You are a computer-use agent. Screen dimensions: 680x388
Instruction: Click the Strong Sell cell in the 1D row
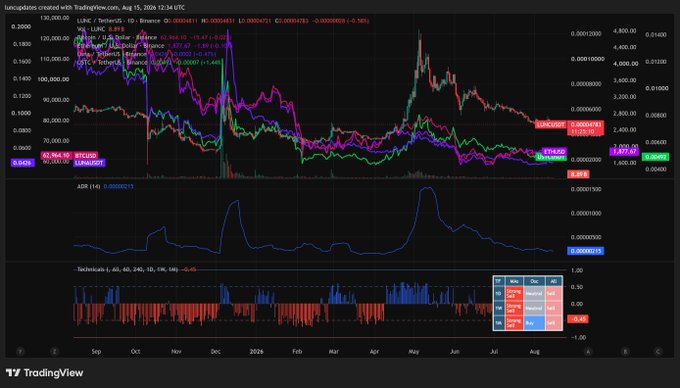click(514, 293)
